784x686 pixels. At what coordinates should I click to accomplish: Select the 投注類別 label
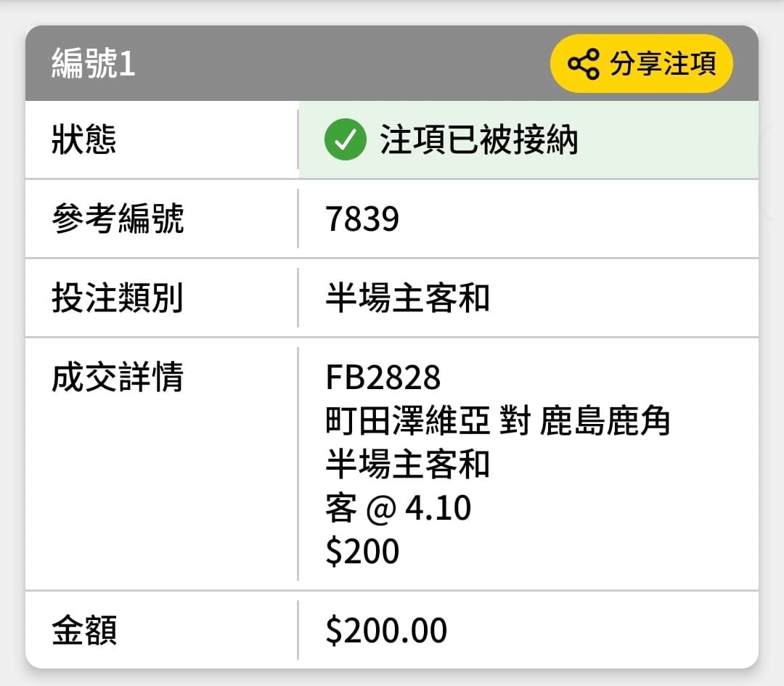point(118,298)
